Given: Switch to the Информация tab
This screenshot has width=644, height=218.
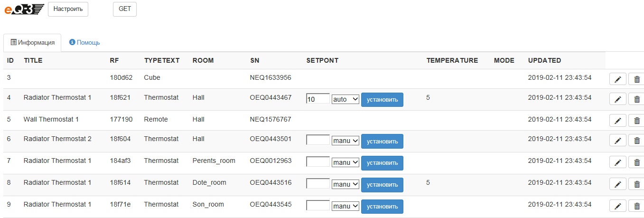Looking at the screenshot, I should 32,43.
